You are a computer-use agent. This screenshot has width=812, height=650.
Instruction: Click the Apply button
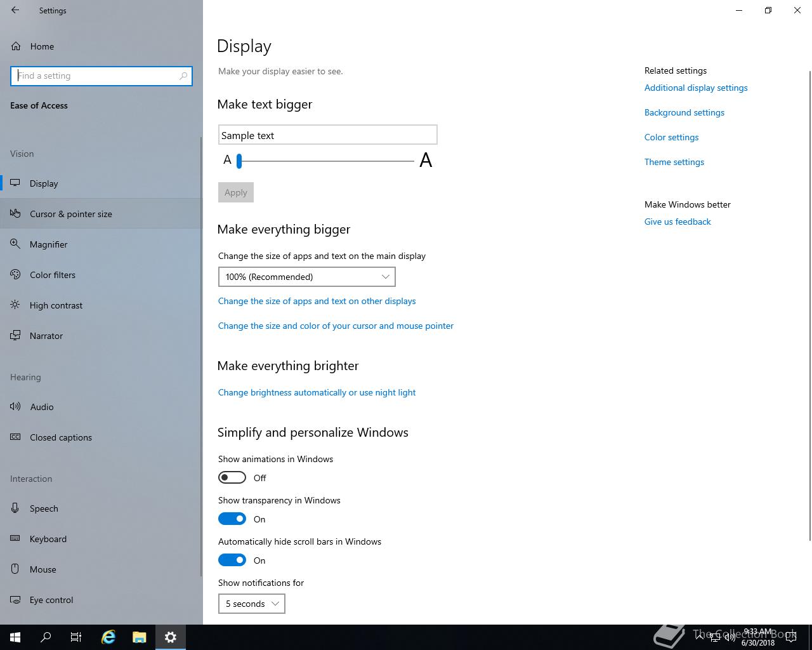236,192
